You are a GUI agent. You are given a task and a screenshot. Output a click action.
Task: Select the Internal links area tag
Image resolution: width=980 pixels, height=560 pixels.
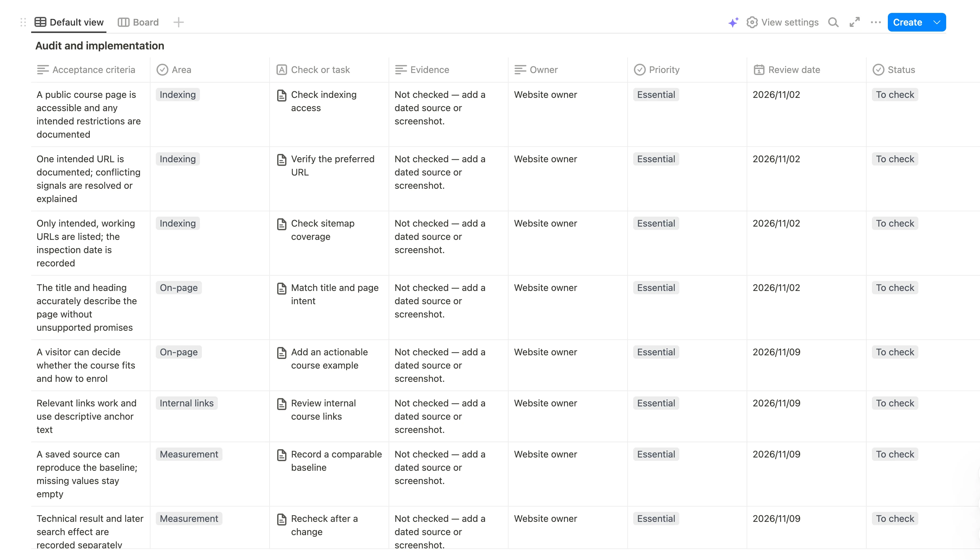point(186,403)
